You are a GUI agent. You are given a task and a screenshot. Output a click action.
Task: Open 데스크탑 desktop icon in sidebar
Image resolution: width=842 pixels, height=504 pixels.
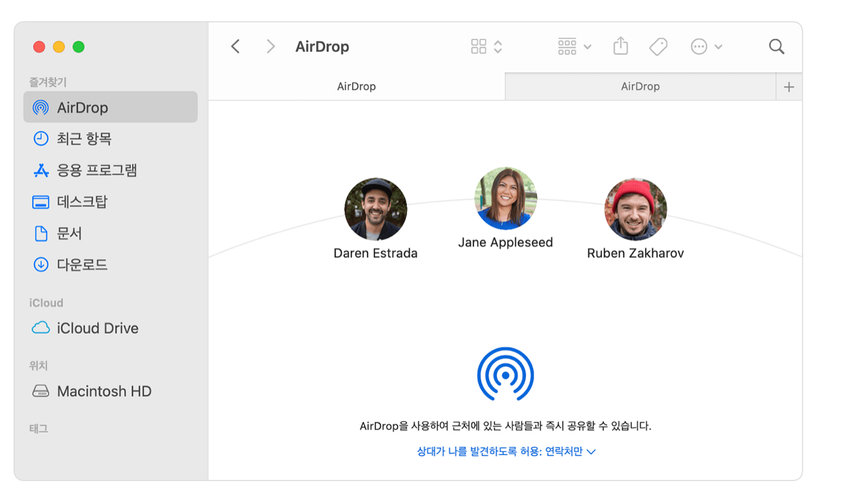[x=41, y=202]
